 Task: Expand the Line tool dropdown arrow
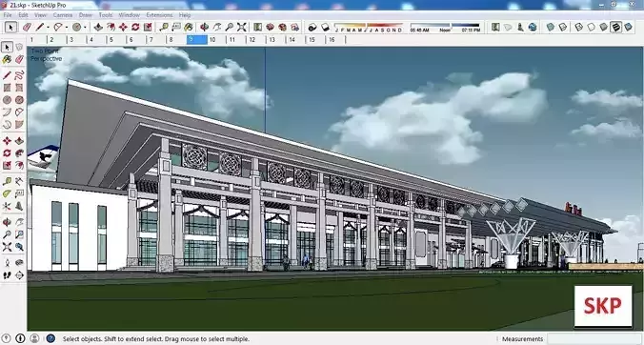point(48,28)
